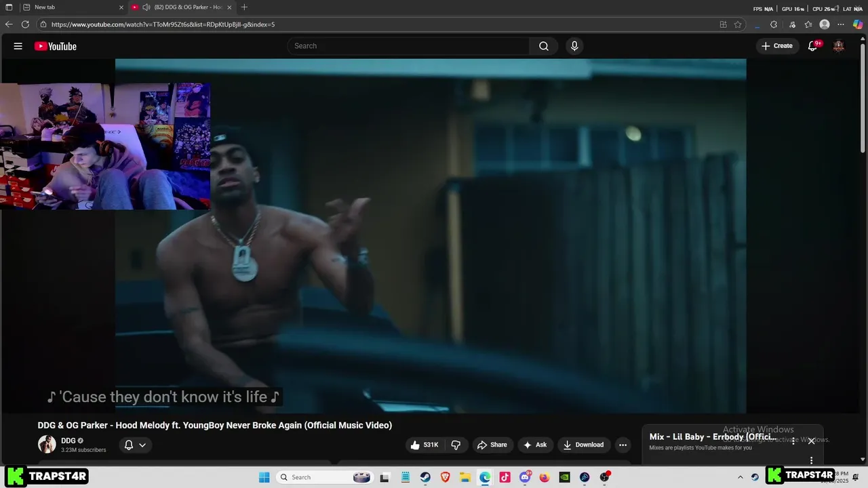Image resolution: width=868 pixels, height=488 pixels.
Task: Select the DDG & OG Parker YouTube tab
Action: (181, 7)
